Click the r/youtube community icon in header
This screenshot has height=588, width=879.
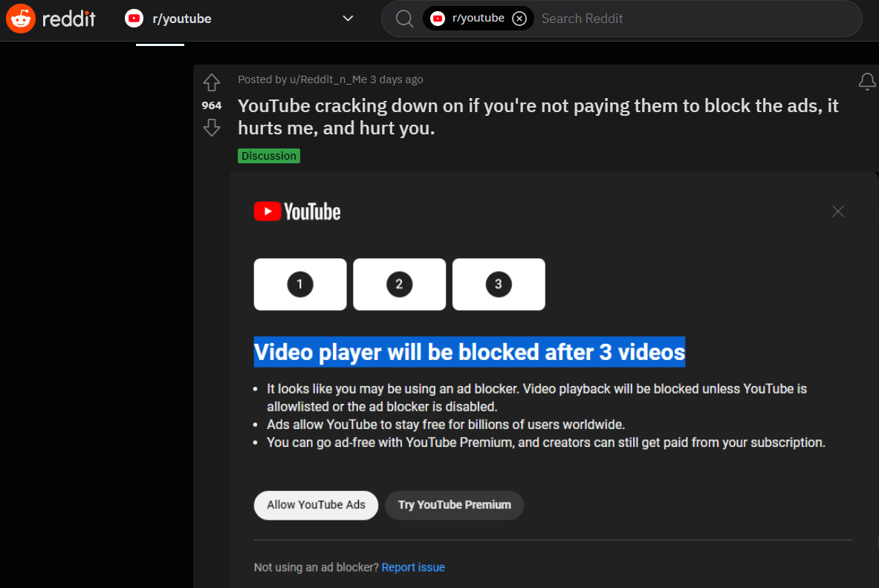coord(134,19)
